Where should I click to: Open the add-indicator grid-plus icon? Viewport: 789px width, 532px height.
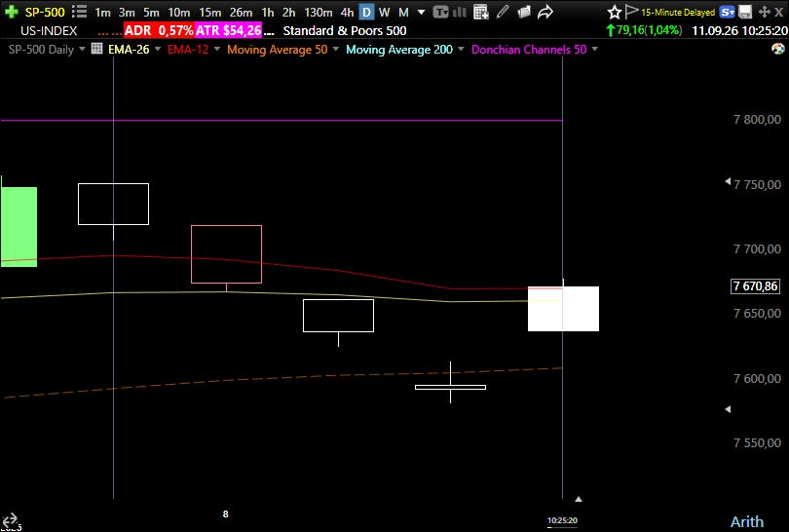(481, 12)
